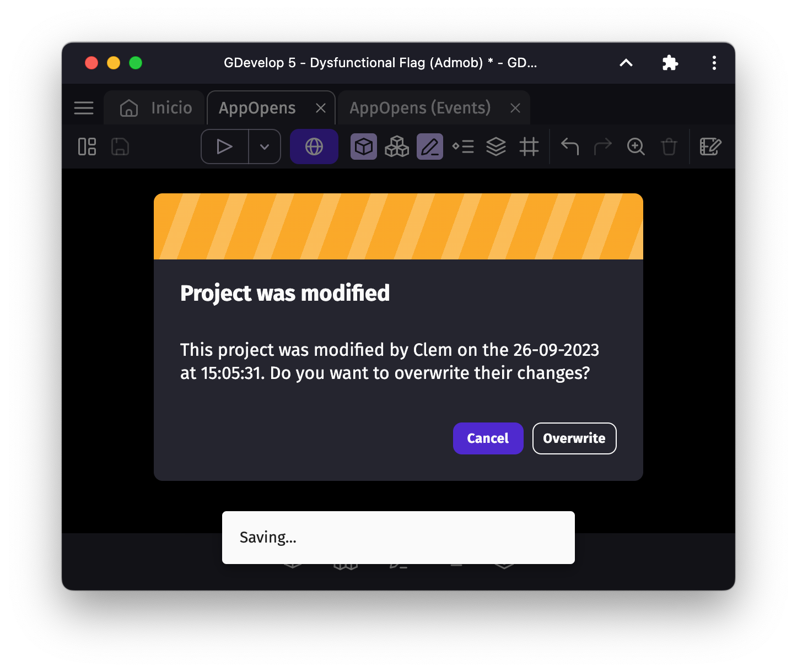Toggle the objects panel cube icon

point(364,147)
